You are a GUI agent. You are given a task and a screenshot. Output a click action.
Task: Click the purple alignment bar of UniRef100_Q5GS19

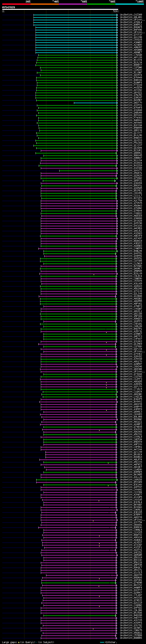(x=80, y=558)
